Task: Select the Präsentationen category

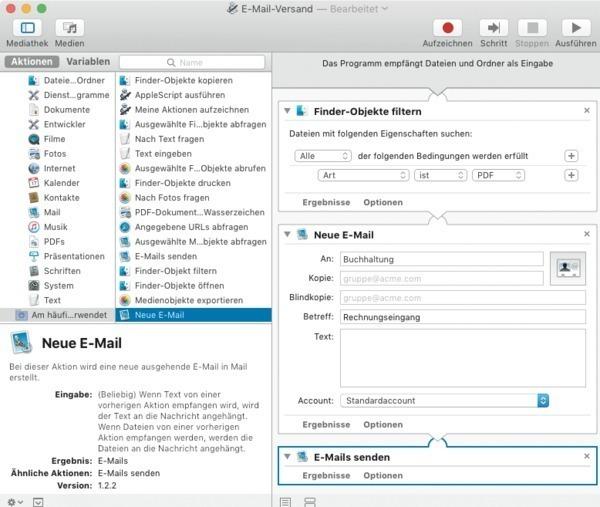Action: click(x=67, y=256)
